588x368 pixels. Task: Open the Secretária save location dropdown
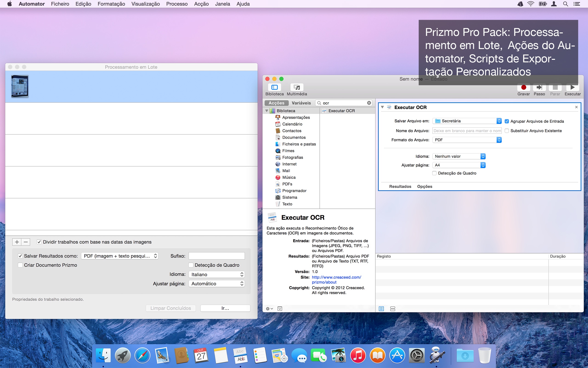tap(467, 121)
